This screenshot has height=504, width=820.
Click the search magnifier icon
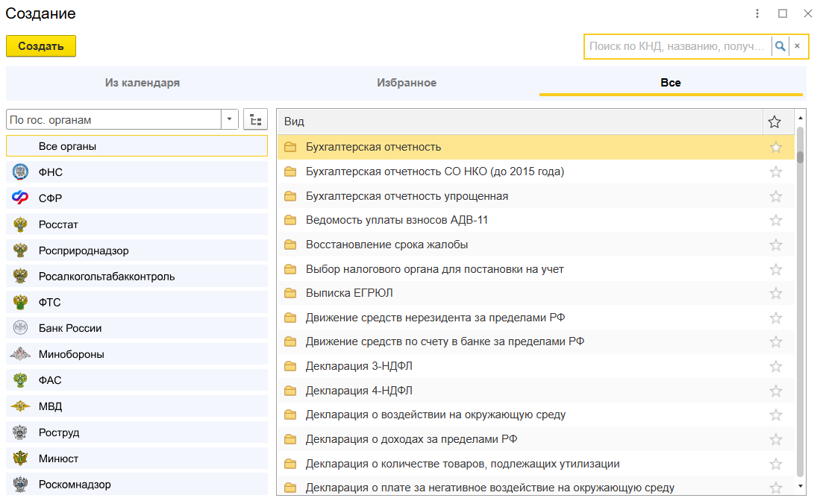coord(780,46)
